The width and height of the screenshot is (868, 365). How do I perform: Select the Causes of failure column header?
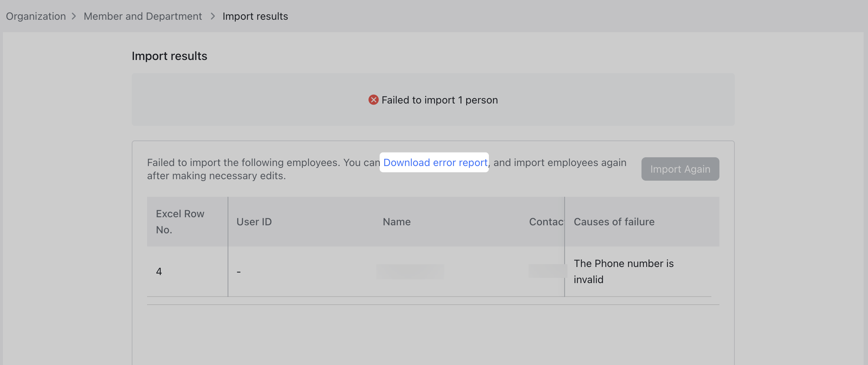pos(614,221)
